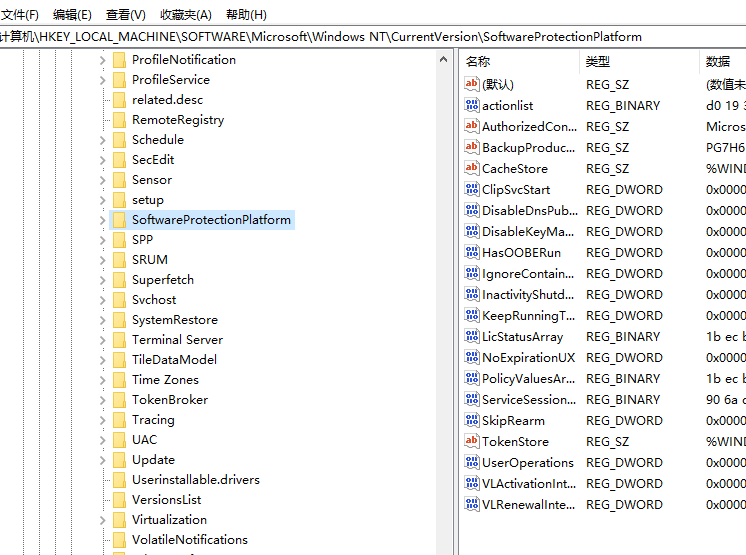The height and width of the screenshot is (555, 746).
Task: Select the PolicyValuesAr... value name
Action: (529, 378)
